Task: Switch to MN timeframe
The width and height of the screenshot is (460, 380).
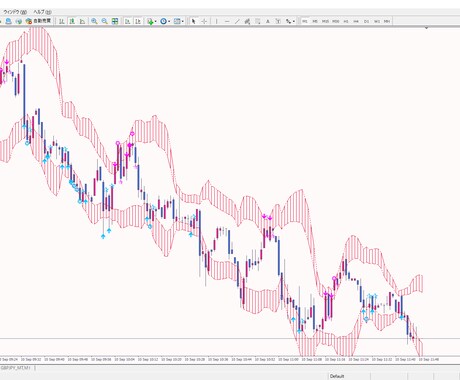Action: coord(387,21)
